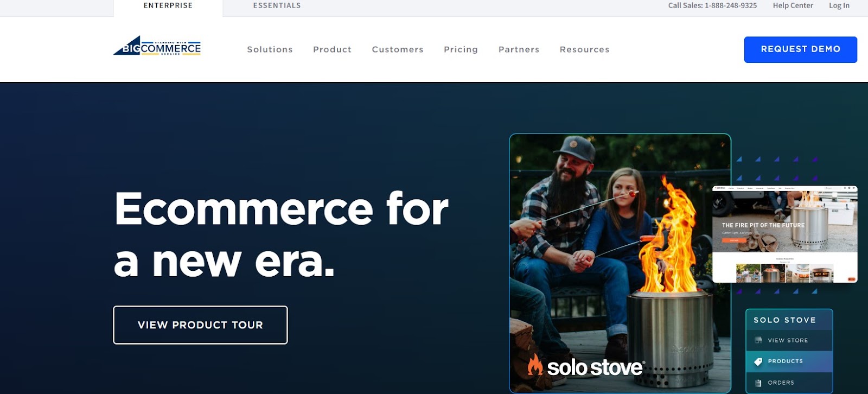Select the Enterprise tab
The width and height of the screenshot is (868, 394).
click(168, 5)
